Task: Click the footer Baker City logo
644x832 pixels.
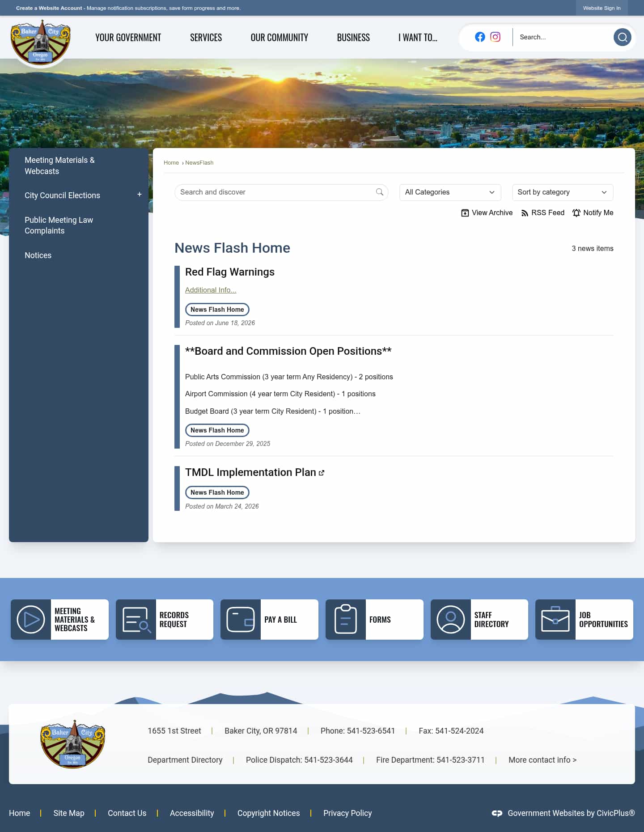Action: point(72,744)
